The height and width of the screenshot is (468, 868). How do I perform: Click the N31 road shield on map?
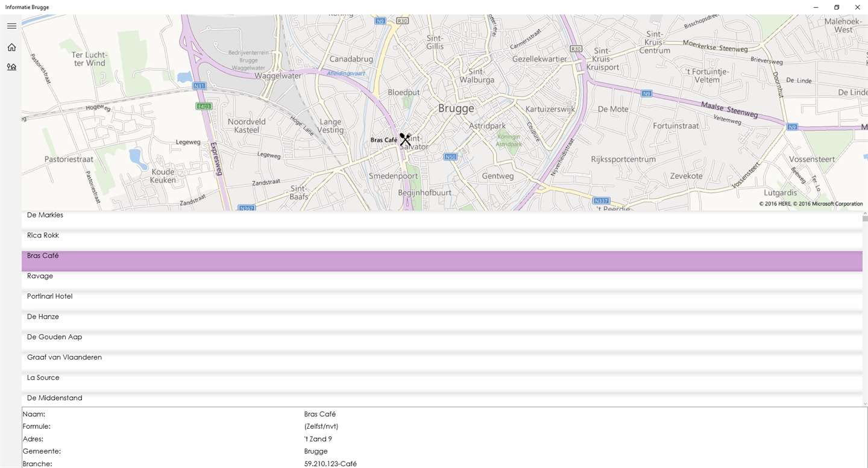[x=200, y=86]
